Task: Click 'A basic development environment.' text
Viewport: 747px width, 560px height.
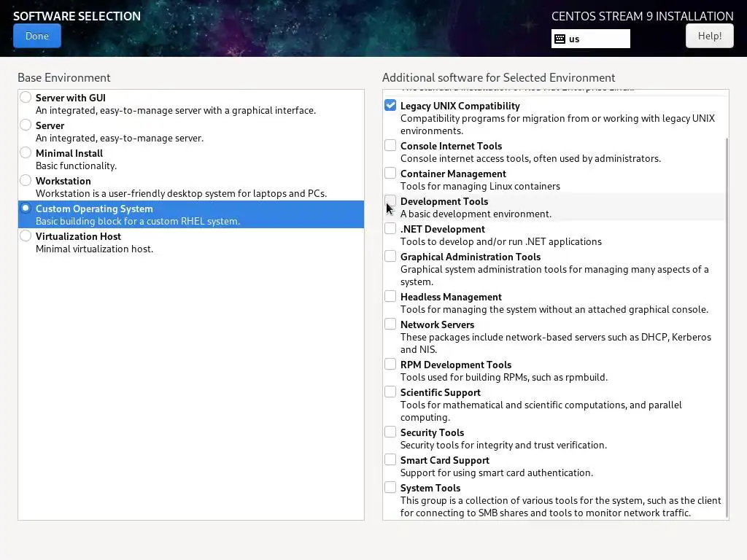Action: [476, 214]
